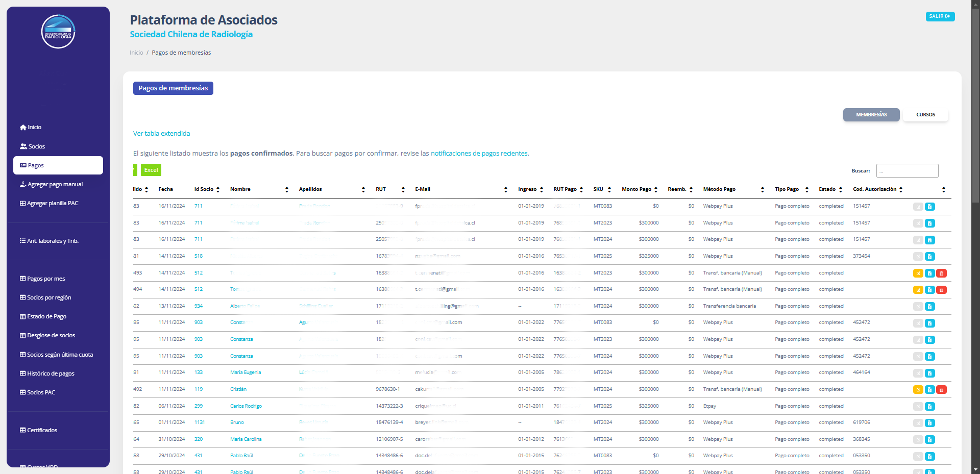
Task: Sort table by Estado column
Action: [830, 189]
